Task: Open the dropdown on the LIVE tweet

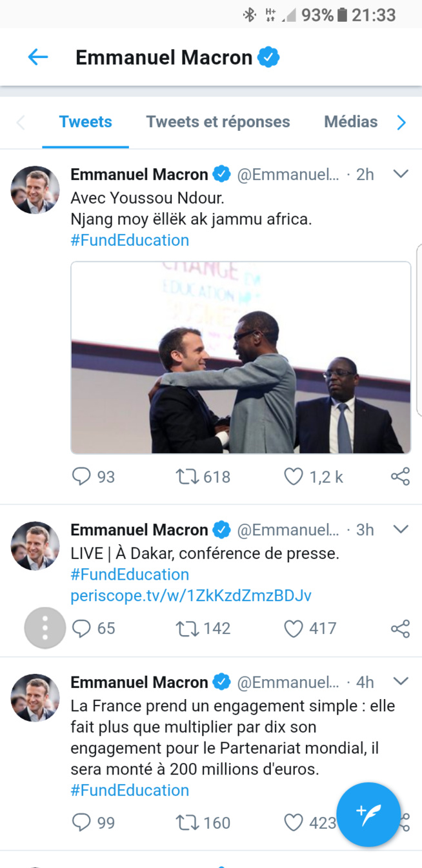Action: (x=401, y=529)
